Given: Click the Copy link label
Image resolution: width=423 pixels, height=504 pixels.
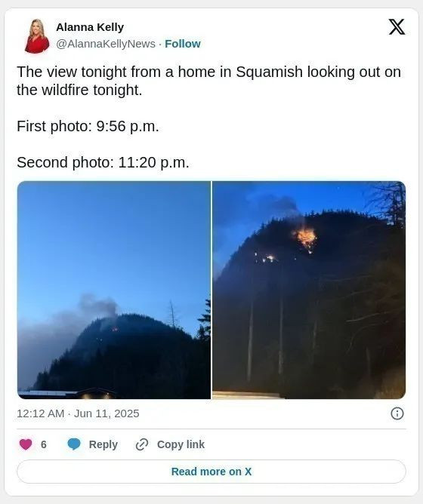Looking at the screenshot, I should tap(181, 444).
